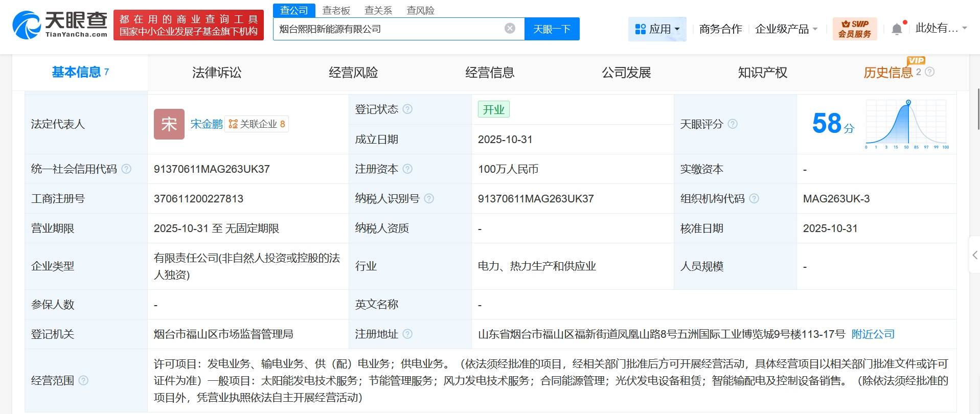Click the red slogan banner 都在用的商业查询工具
Image resolution: width=980 pixels, height=414 pixels.
[189, 25]
